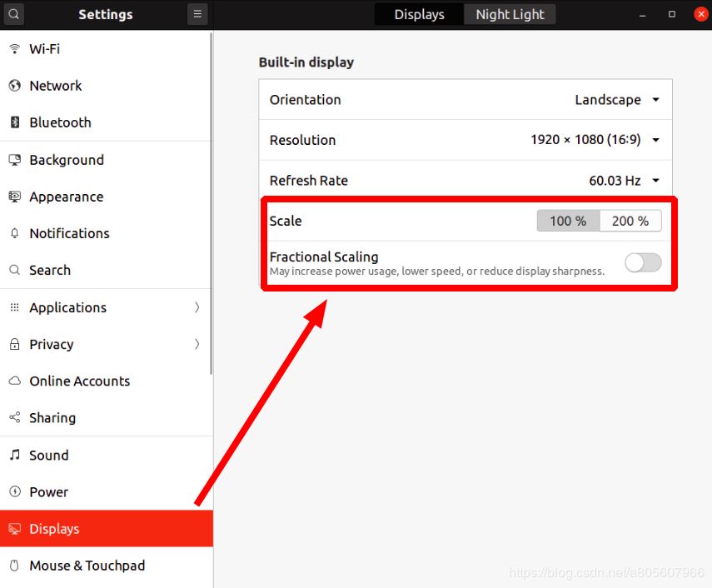Switch to the Night Light tab
The image size is (712, 588).
coord(510,14)
